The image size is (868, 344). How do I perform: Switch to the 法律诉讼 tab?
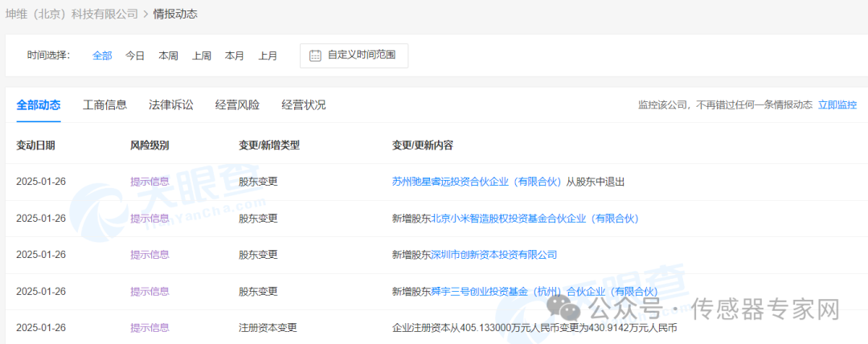(171, 104)
